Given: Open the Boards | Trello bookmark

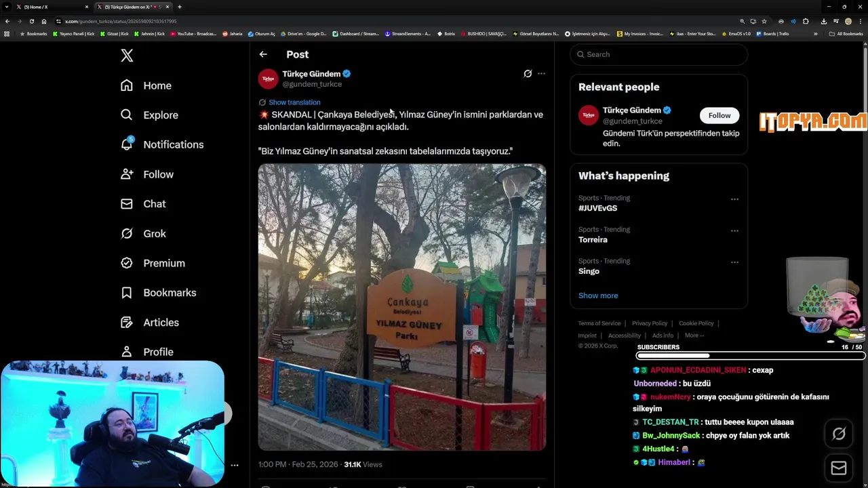Looking at the screenshot, I should pos(772,33).
